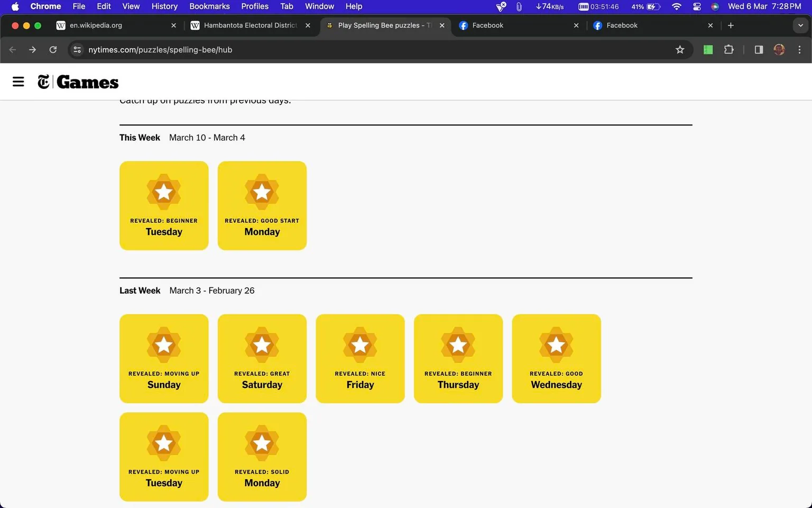Open the NYT Games hamburger menu
Image resolution: width=812 pixels, height=508 pixels.
click(18, 81)
